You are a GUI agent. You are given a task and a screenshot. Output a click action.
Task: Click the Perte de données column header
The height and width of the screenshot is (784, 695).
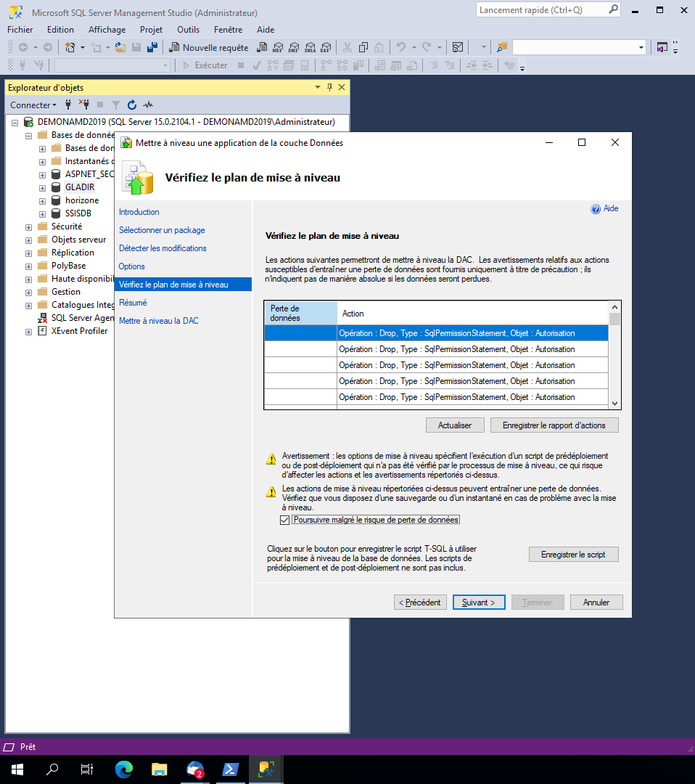pos(301,313)
